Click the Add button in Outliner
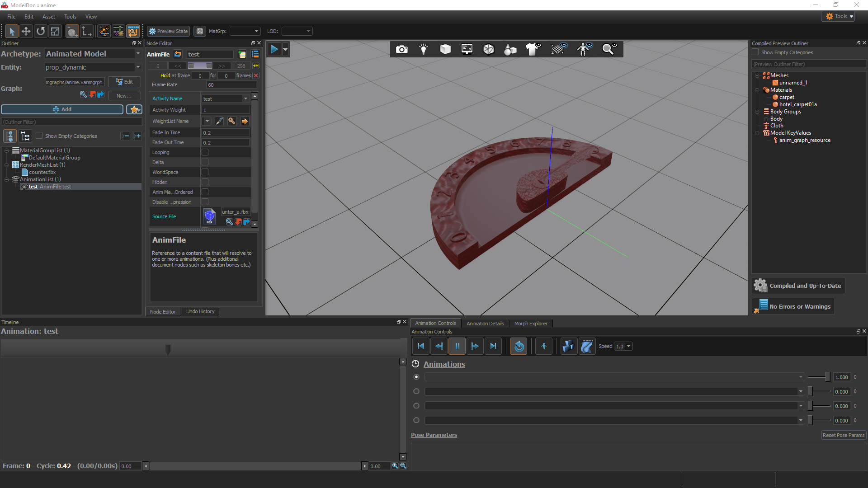The height and width of the screenshot is (488, 868). pos(62,109)
